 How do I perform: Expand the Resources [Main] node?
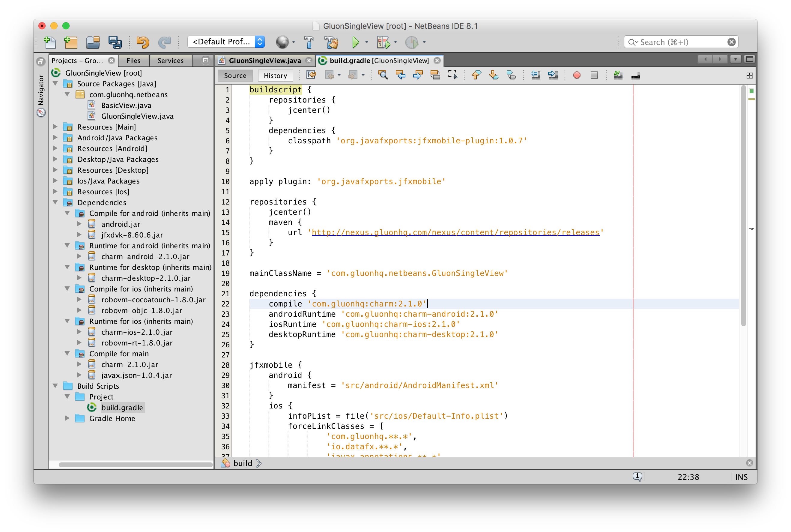tap(55, 127)
